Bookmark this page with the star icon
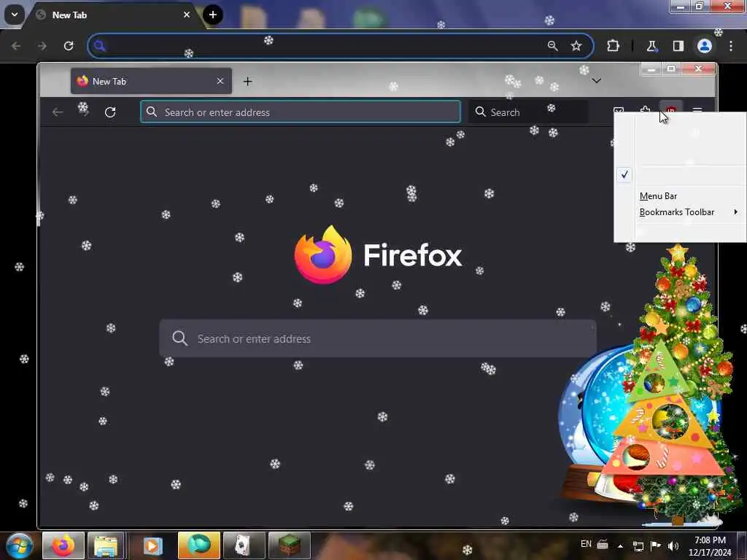The height and width of the screenshot is (560, 747). coord(576,46)
